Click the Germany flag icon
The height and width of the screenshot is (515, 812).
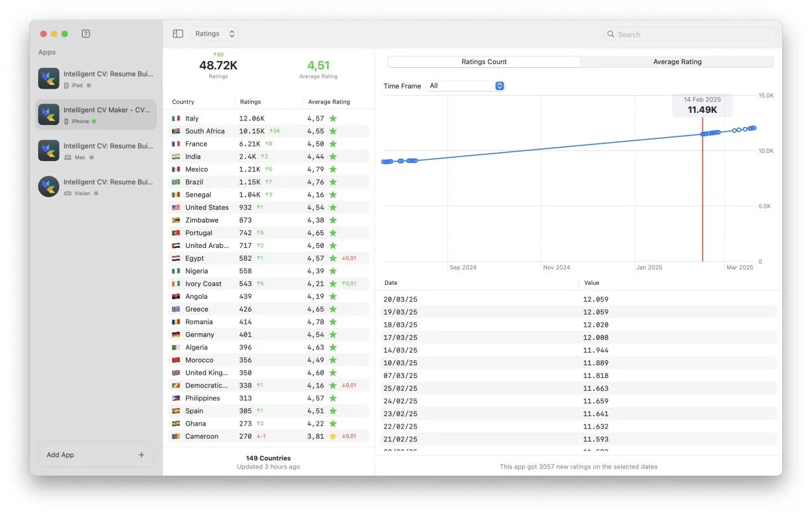176,335
